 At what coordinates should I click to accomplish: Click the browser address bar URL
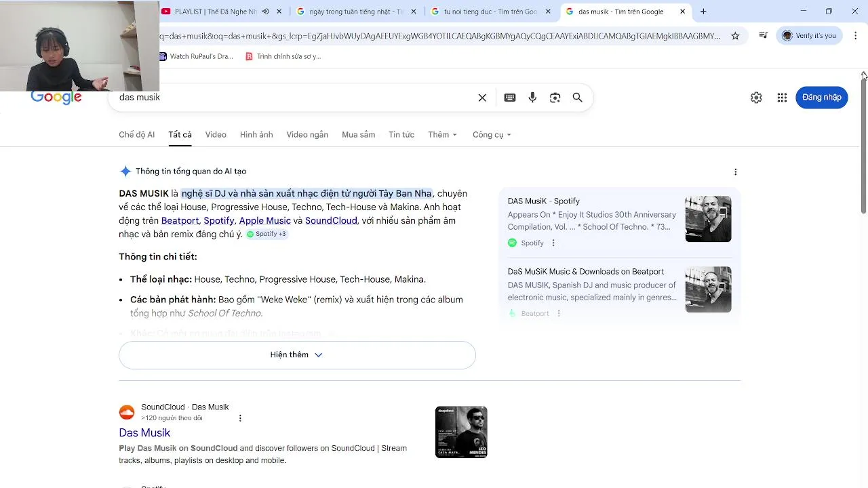[441, 36]
